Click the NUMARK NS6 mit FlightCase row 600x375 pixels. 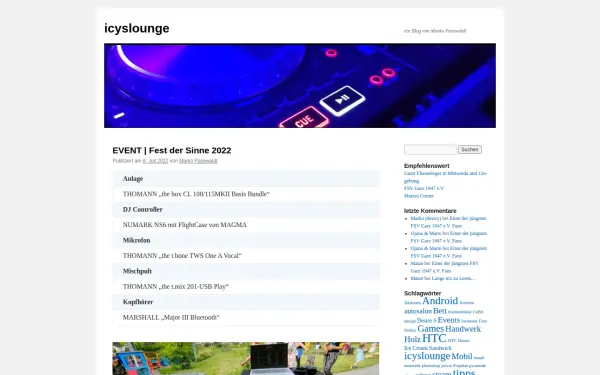pos(246,225)
